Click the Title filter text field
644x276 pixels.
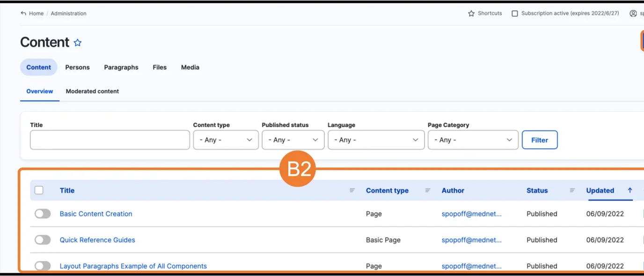pyautogui.click(x=110, y=140)
